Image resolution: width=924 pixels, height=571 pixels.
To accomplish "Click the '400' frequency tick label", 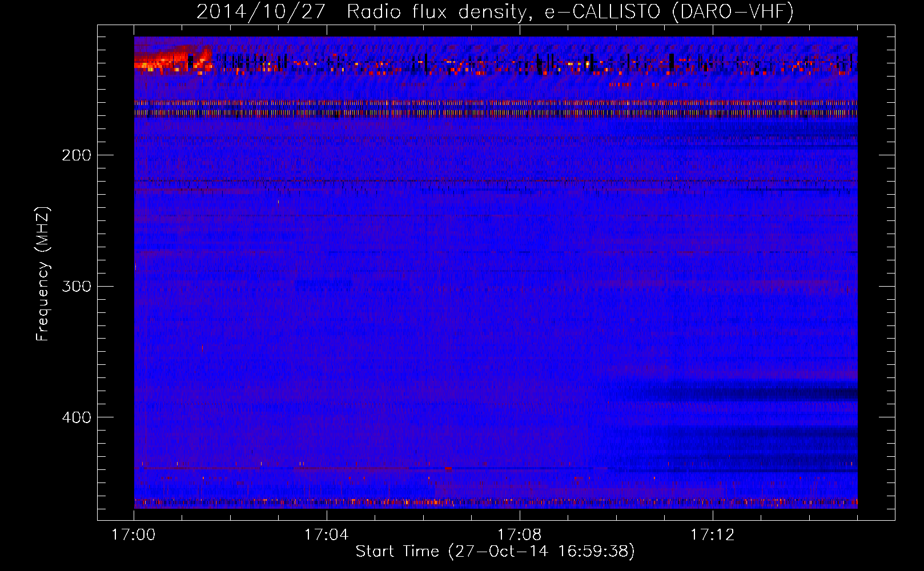I will [x=77, y=417].
